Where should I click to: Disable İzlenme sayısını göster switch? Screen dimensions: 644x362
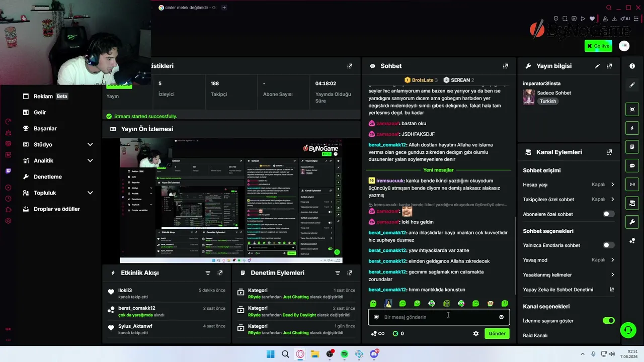click(x=609, y=320)
